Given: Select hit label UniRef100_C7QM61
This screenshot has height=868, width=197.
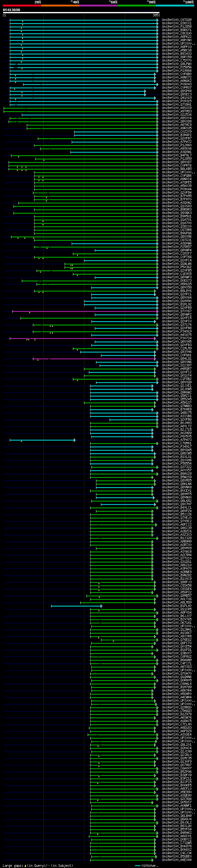Looking at the screenshot, I should point(177,443).
